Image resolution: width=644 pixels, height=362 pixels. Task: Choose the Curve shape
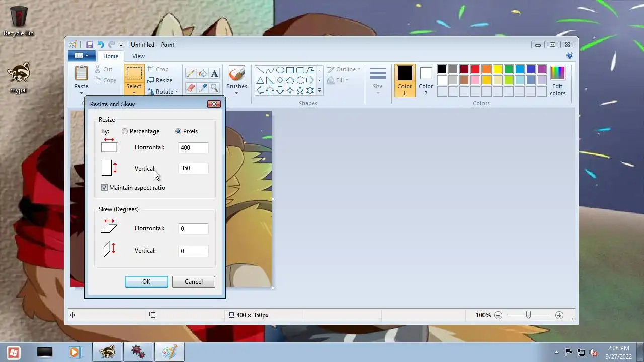coord(270,70)
